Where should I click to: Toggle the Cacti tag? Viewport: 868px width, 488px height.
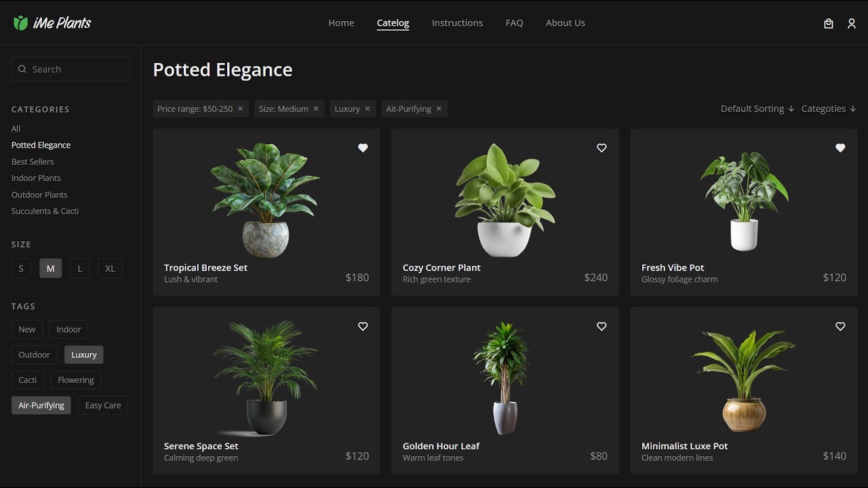28,380
